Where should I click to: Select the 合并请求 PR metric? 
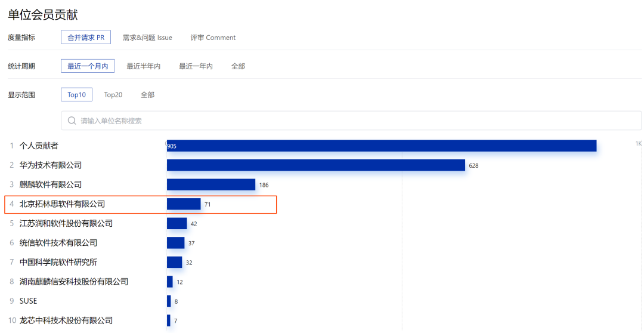86,38
